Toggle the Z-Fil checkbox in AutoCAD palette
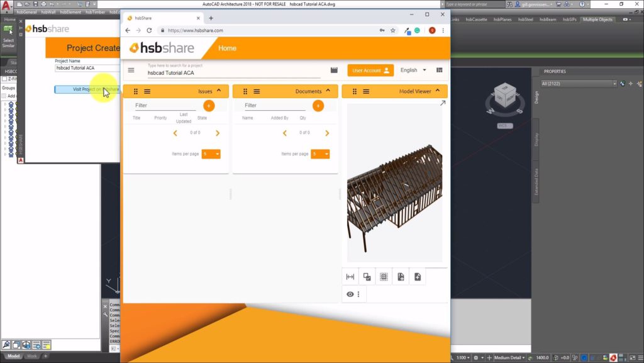Screen dimensions: 644x363 4,79
